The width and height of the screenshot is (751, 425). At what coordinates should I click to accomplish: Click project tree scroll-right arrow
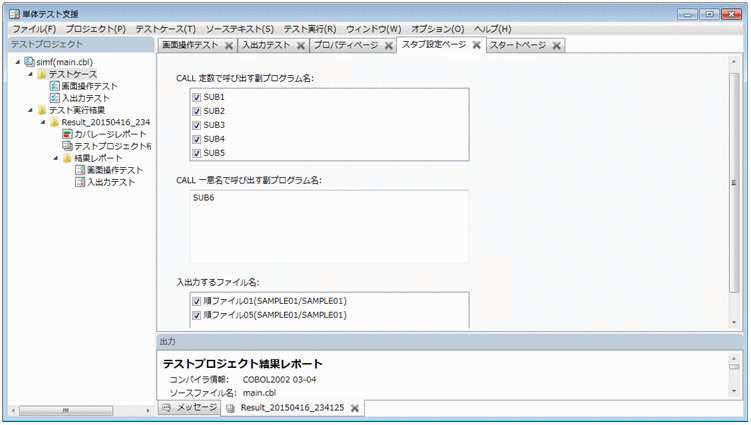(148, 411)
